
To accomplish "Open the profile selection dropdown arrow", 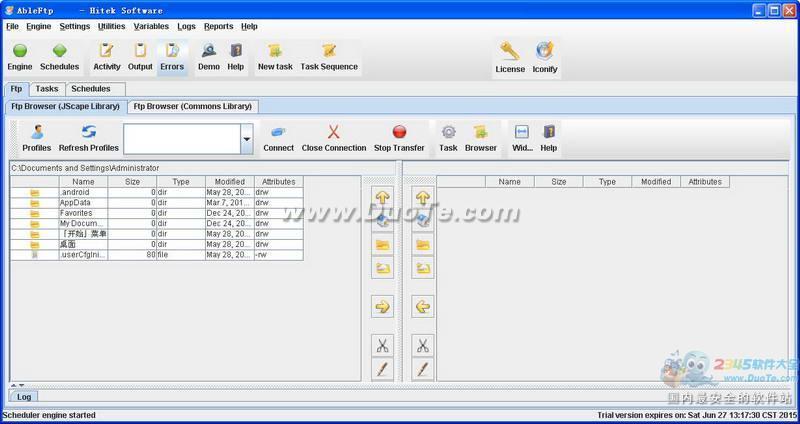I will click(246, 139).
